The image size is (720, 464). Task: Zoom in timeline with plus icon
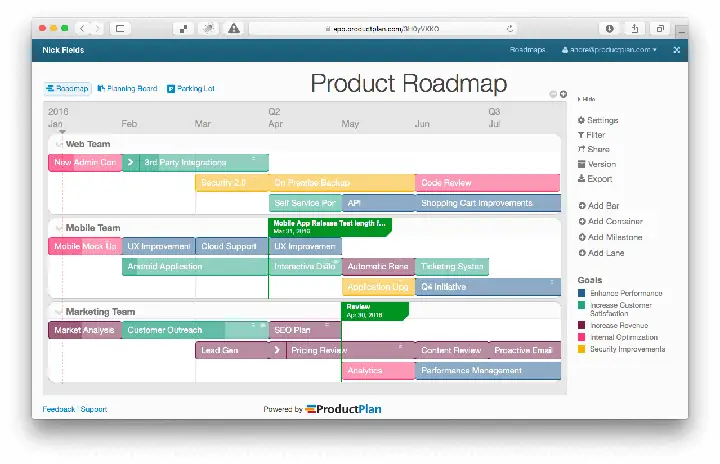563,94
